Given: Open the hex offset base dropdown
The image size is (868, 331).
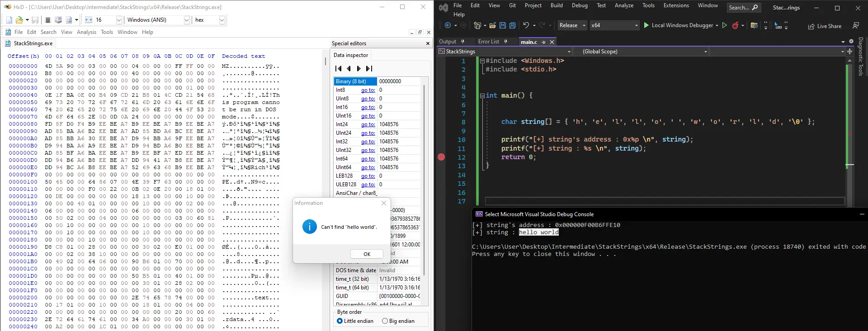Looking at the screenshot, I should pos(222,20).
